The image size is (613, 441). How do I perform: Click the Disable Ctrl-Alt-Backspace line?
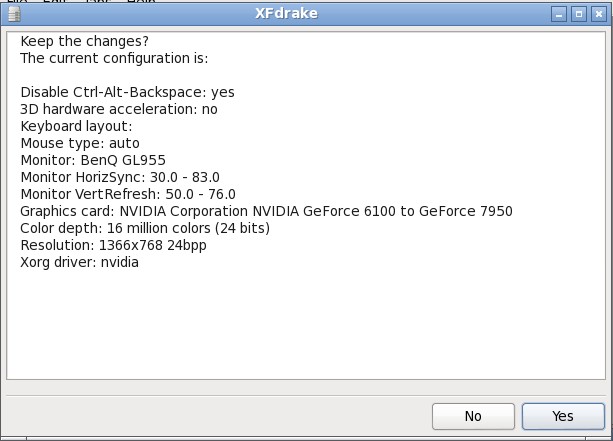click(x=127, y=92)
